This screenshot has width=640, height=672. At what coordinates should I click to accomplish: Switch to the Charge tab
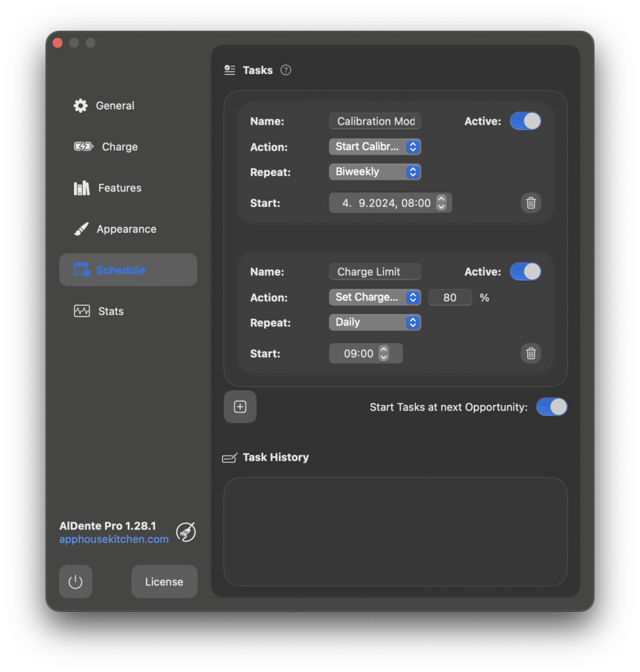coord(119,147)
